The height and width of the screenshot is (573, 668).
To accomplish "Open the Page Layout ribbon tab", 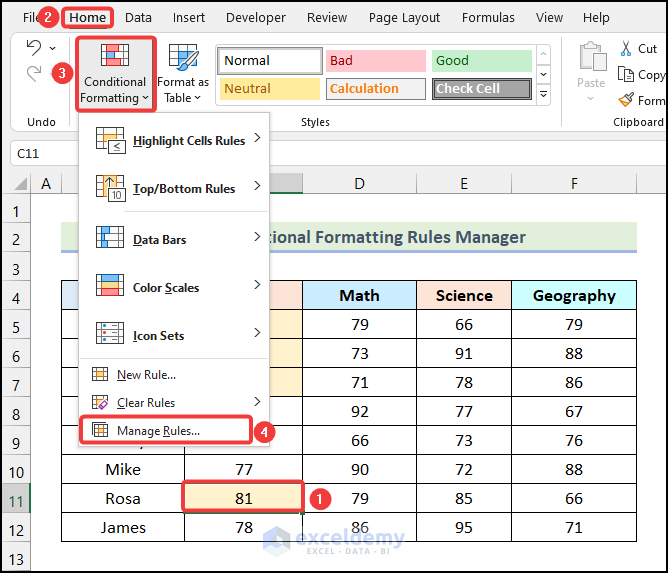I will pyautogui.click(x=404, y=17).
